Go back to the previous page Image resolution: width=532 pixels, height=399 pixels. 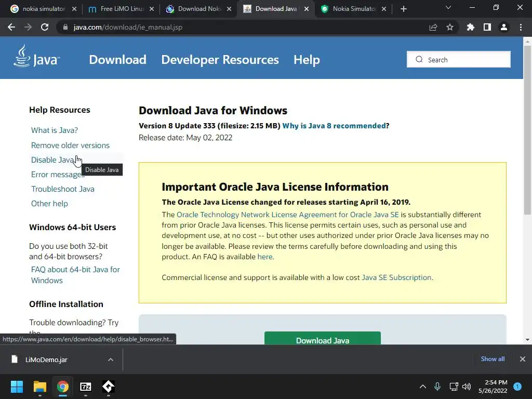pos(11,27)
